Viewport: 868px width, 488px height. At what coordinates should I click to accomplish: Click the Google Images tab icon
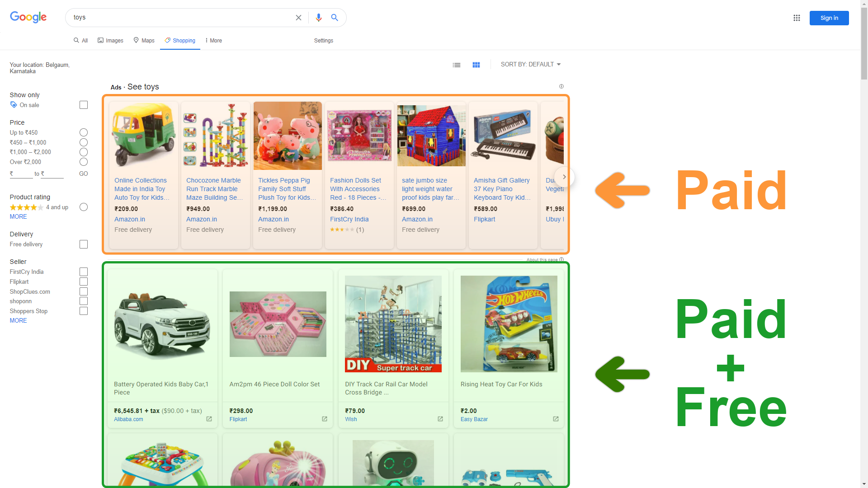[99, 41]
